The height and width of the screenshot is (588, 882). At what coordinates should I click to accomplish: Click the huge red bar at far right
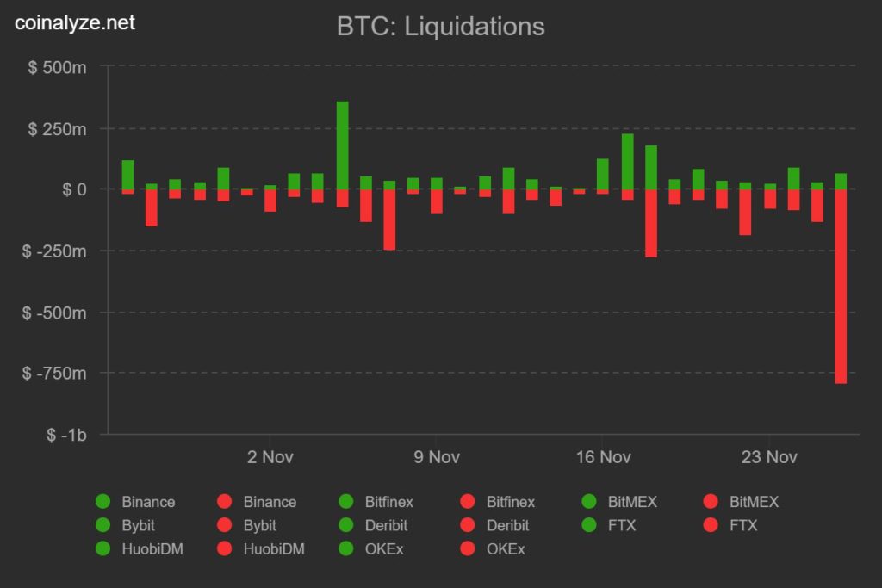point(841,287)
